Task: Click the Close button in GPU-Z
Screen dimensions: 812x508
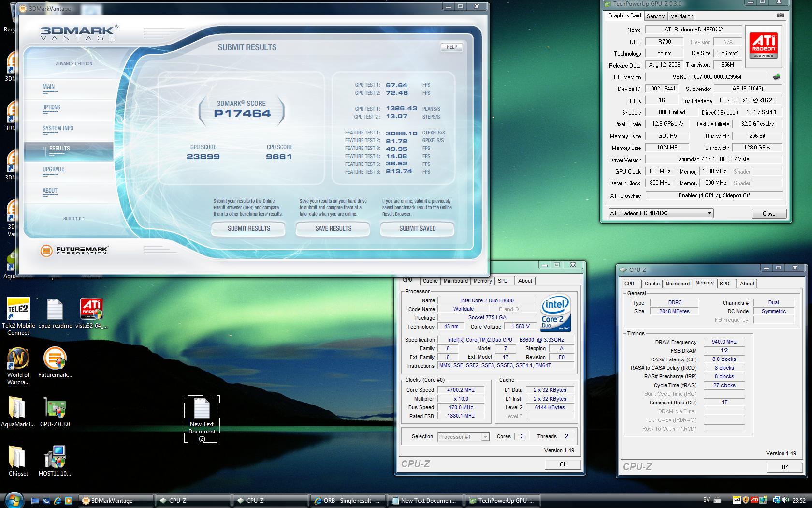Action: click(x=768, y=213)
